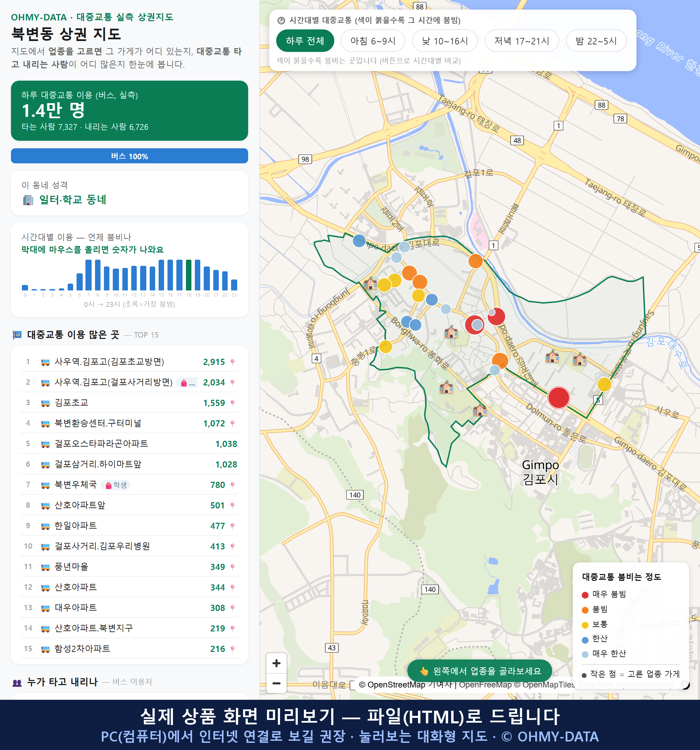Switch to 밤 22~5시 time filter

click(596, 41)
